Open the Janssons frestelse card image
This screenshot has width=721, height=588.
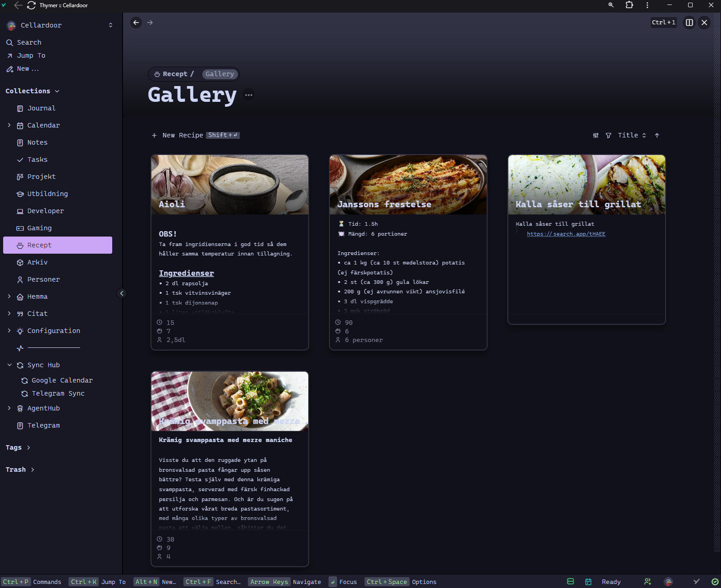point(408,185)
